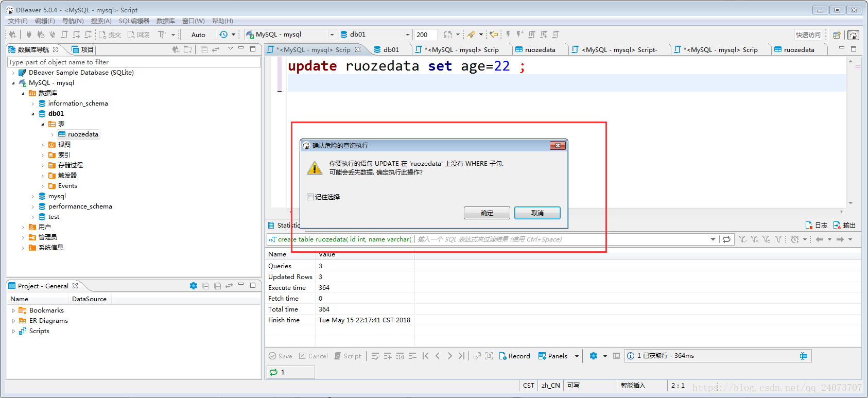Close the dangerous query confirmation dialog
Screen dimensions: 868x398
(x=558, y=145)
